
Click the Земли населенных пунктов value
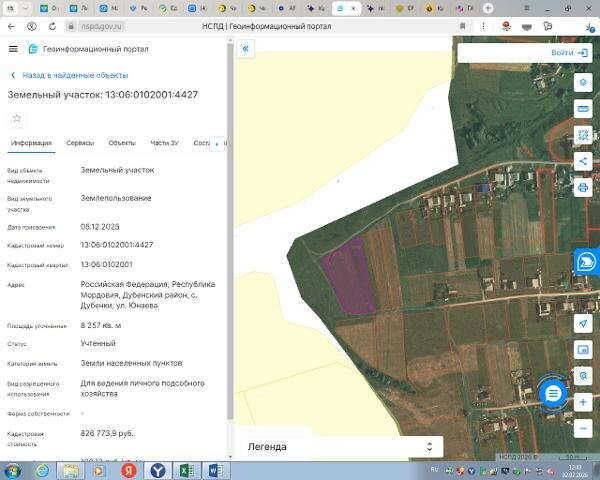(131, 363)
